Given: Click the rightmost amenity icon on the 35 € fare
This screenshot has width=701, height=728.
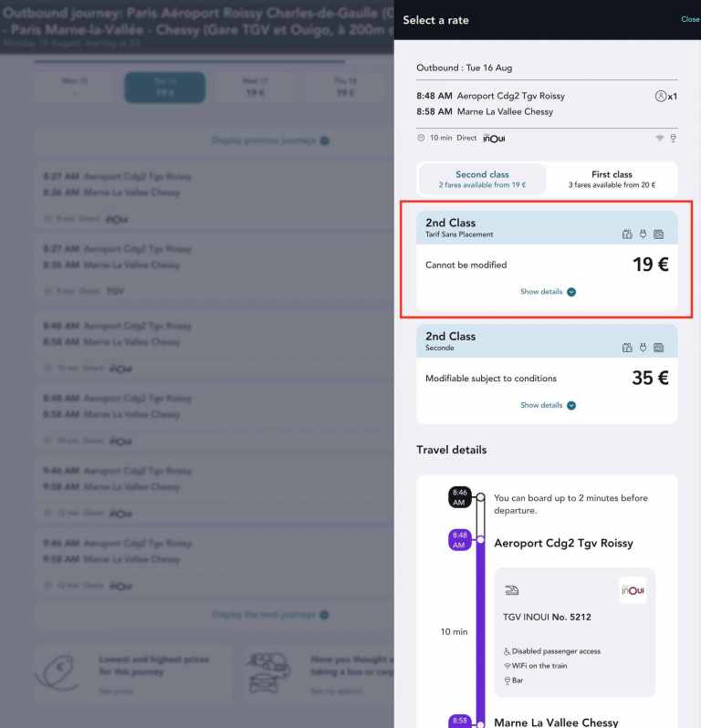Looking at the screenshot, I should point(659,348).
